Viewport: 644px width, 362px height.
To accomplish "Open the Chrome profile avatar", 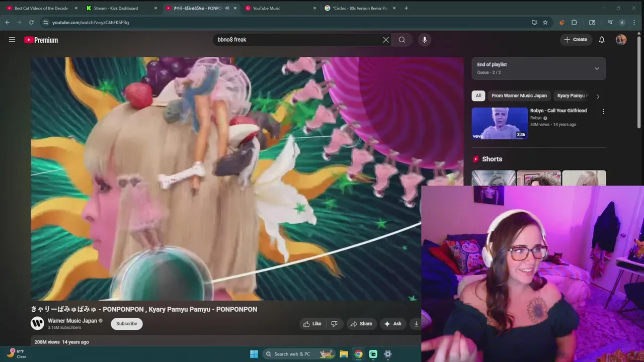I will [622, 22].
